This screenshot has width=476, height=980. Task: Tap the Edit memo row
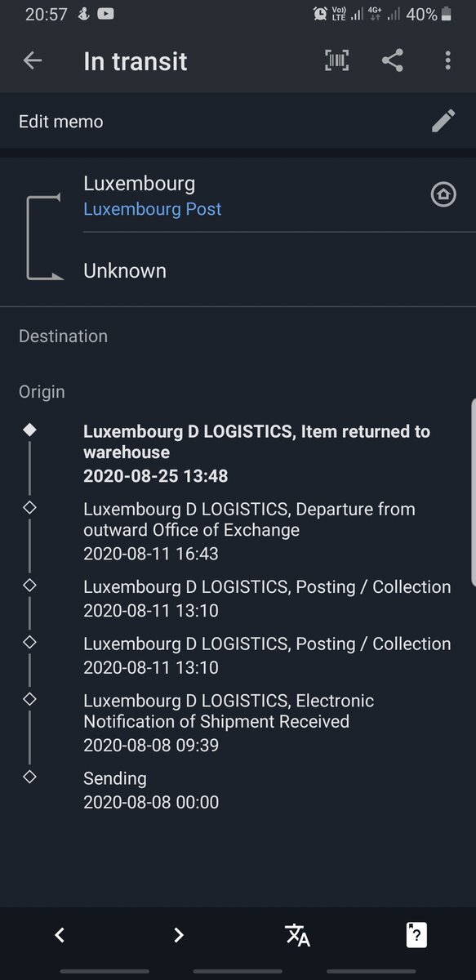point(238,122)
